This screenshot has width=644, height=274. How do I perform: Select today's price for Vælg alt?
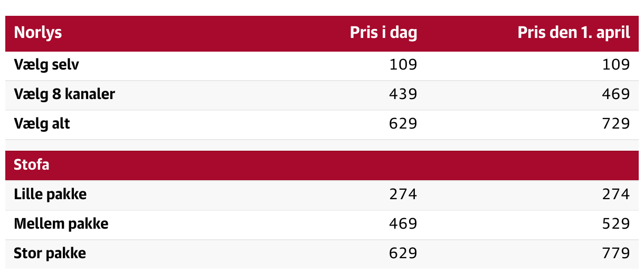403,124
